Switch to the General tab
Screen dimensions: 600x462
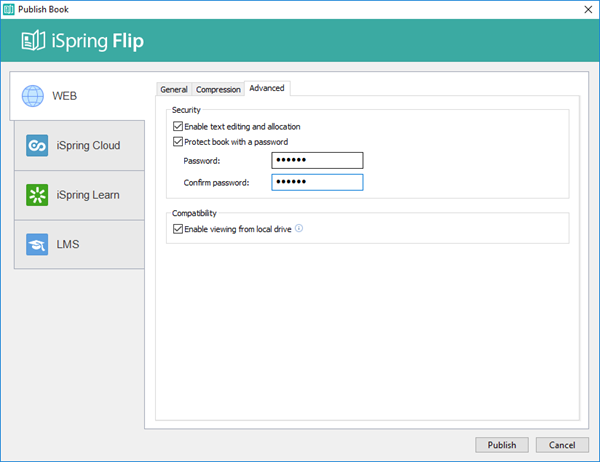[x=174, y=89]
